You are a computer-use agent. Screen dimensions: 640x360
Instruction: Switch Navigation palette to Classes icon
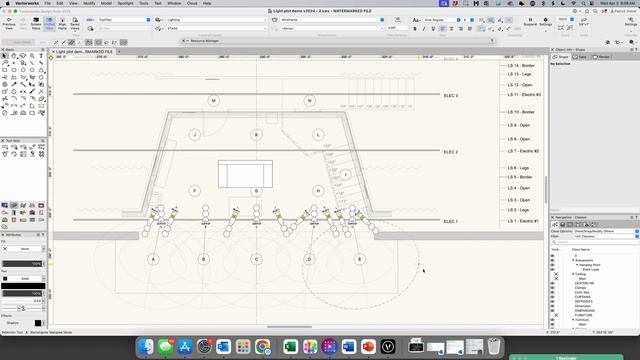click(555, 224)
